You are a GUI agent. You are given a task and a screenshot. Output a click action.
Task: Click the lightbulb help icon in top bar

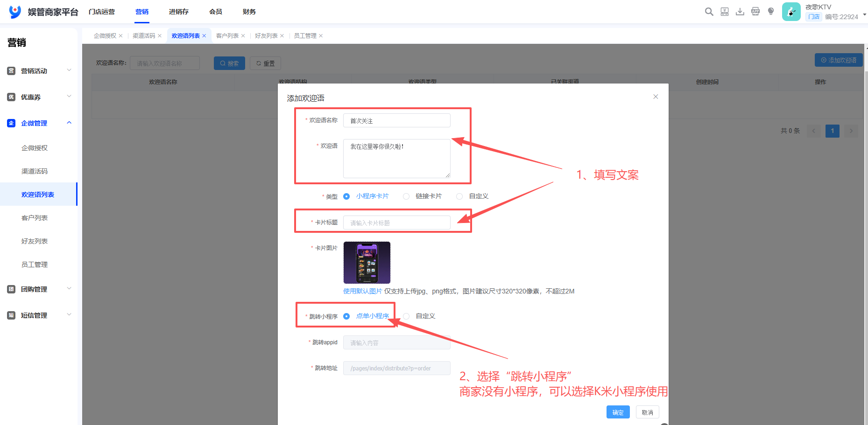pyautogui.click(x=770, y=11)
